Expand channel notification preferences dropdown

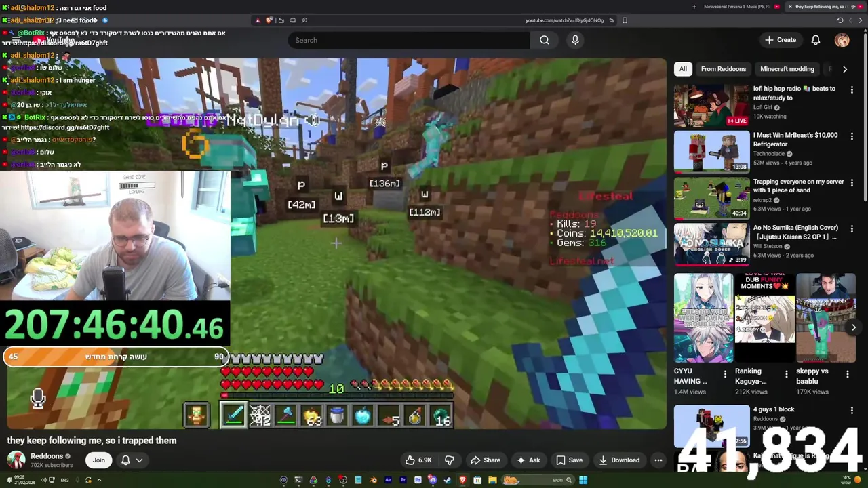tap(139, 460)
